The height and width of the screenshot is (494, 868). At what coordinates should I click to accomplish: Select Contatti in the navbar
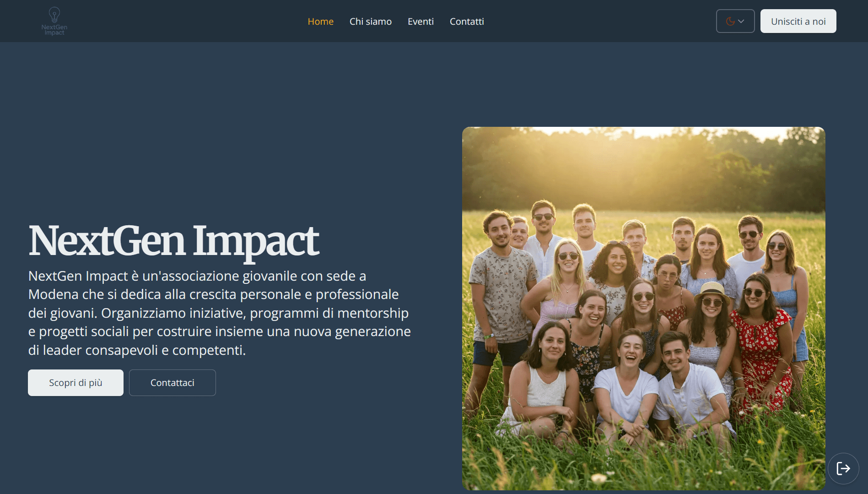tap(467, 22)
